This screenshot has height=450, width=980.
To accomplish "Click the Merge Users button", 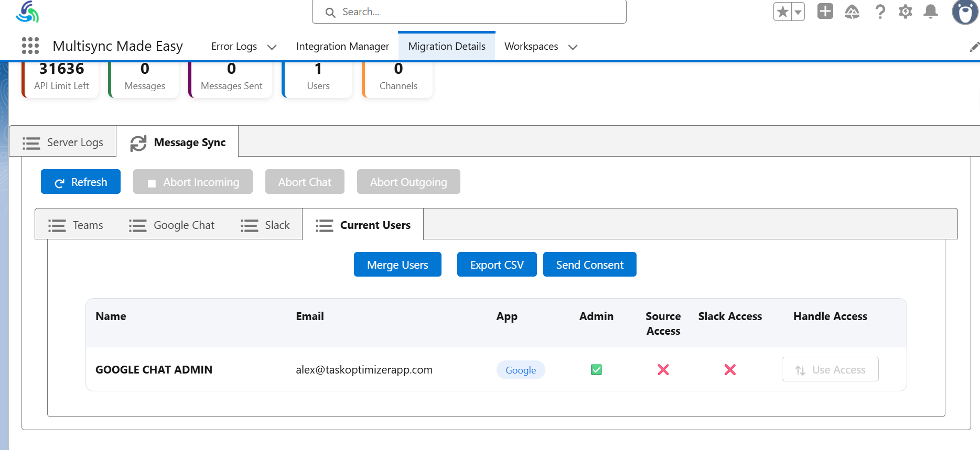I will pyautogui.click(x=397, y=265).
